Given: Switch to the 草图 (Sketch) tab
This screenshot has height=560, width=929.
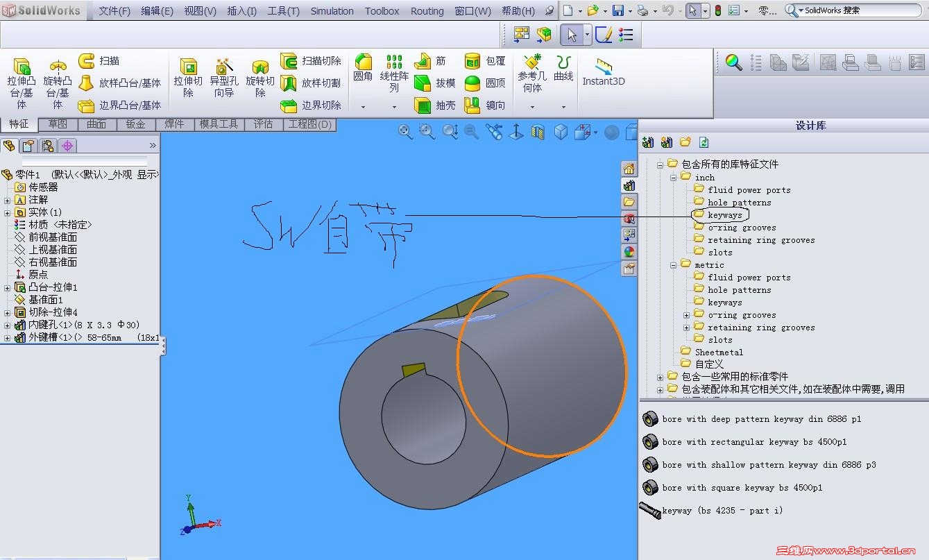Looking at the screenshot, I should [58, 124].
